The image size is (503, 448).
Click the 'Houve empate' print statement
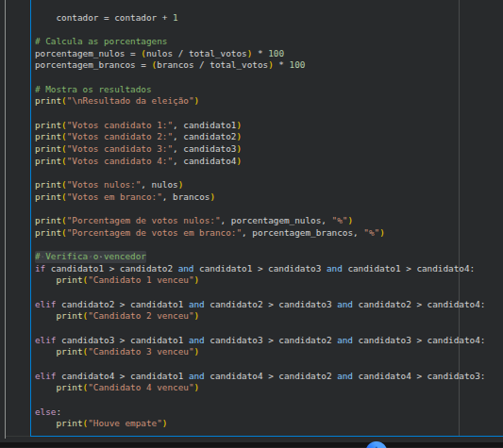(111, 423)
